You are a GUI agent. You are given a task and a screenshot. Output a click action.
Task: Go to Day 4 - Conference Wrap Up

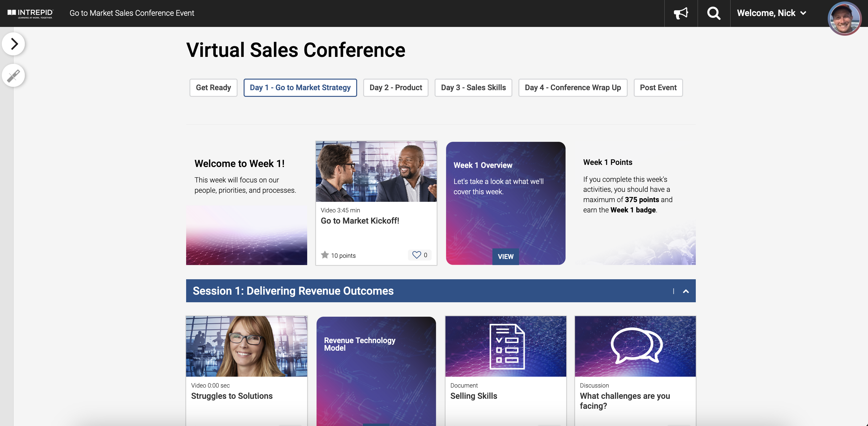pyautogui.click(x=573, y=87)
